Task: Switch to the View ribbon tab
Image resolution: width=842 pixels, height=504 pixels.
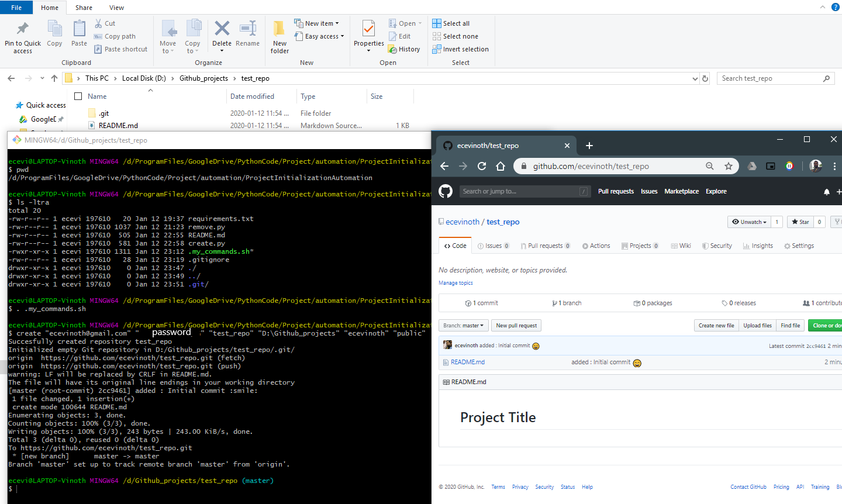Action: 116,8
